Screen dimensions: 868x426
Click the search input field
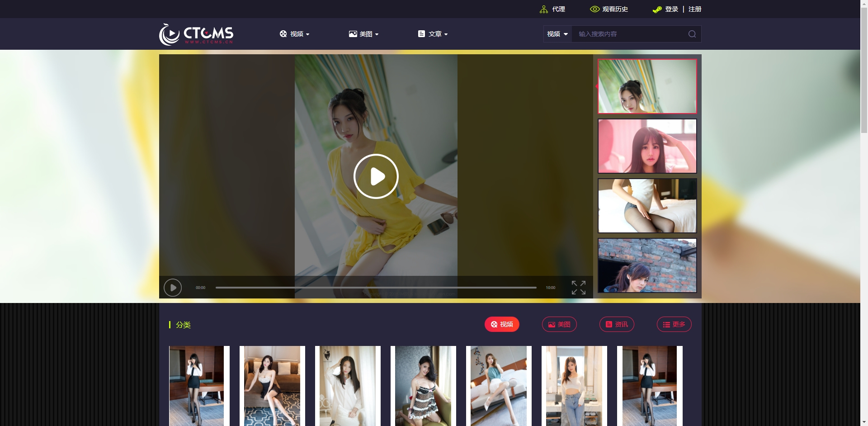point(628,34)
